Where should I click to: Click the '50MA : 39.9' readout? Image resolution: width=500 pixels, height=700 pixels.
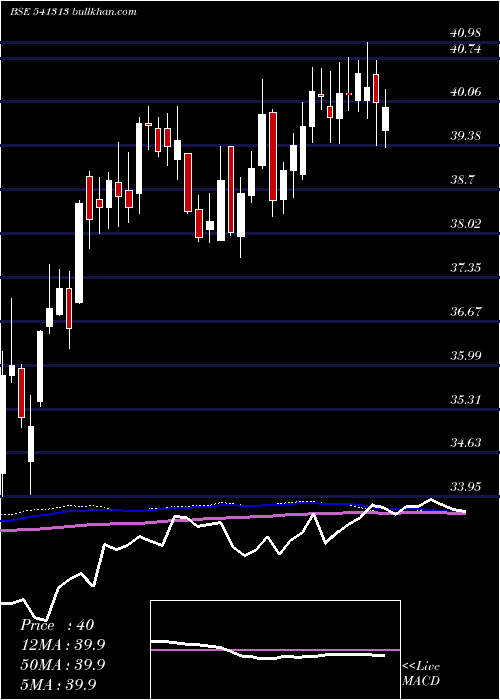point(62,664)
